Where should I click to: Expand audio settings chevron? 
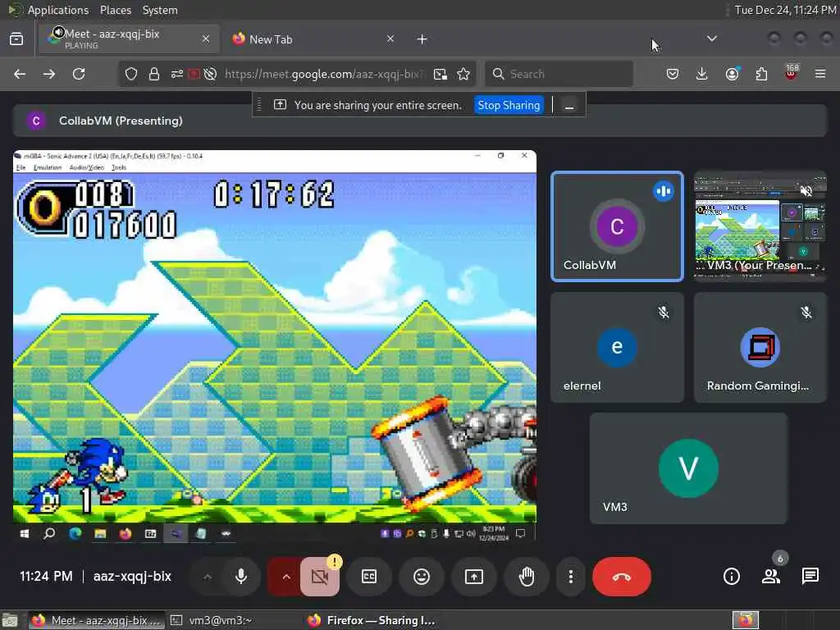coord(208,577)
